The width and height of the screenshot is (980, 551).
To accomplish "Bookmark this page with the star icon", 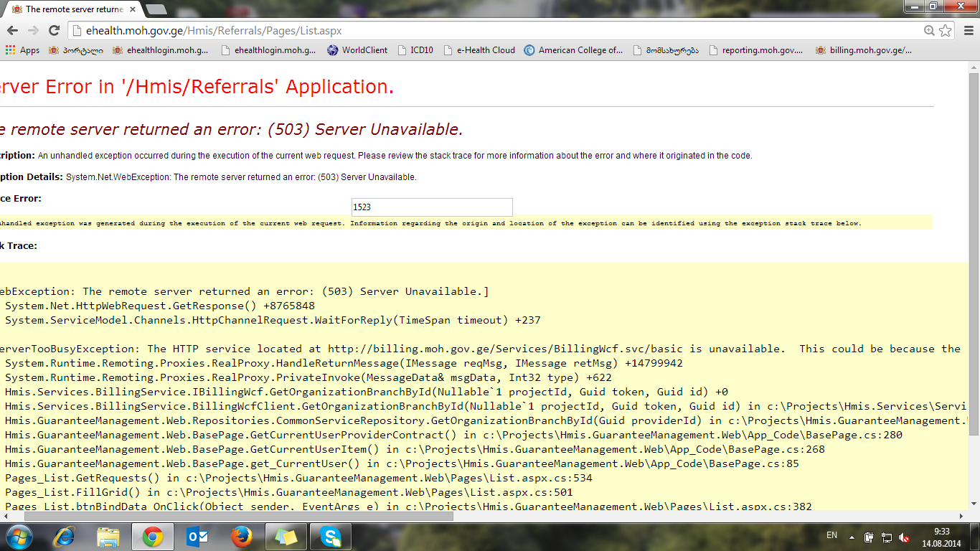I will [946, 31].
